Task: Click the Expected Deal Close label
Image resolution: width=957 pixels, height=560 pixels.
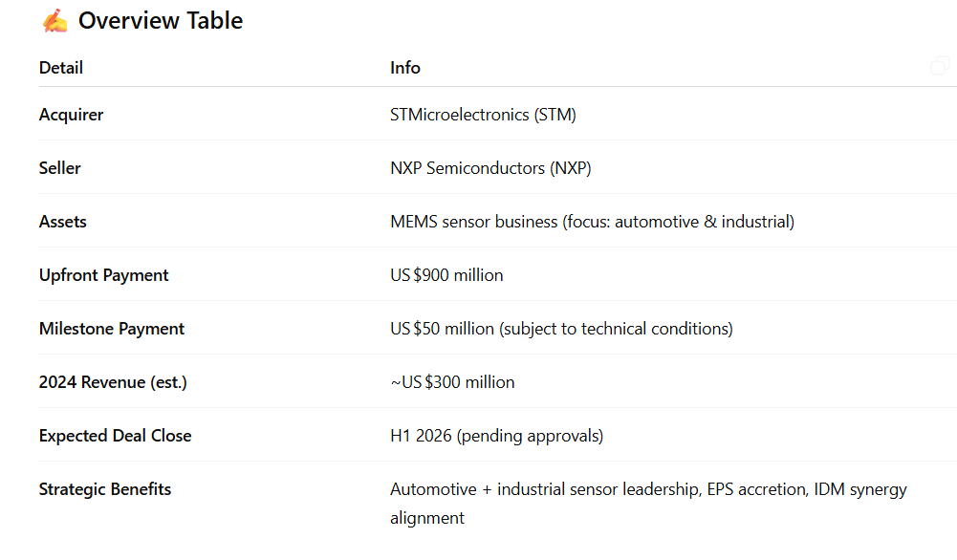Action: click(116, 436)
